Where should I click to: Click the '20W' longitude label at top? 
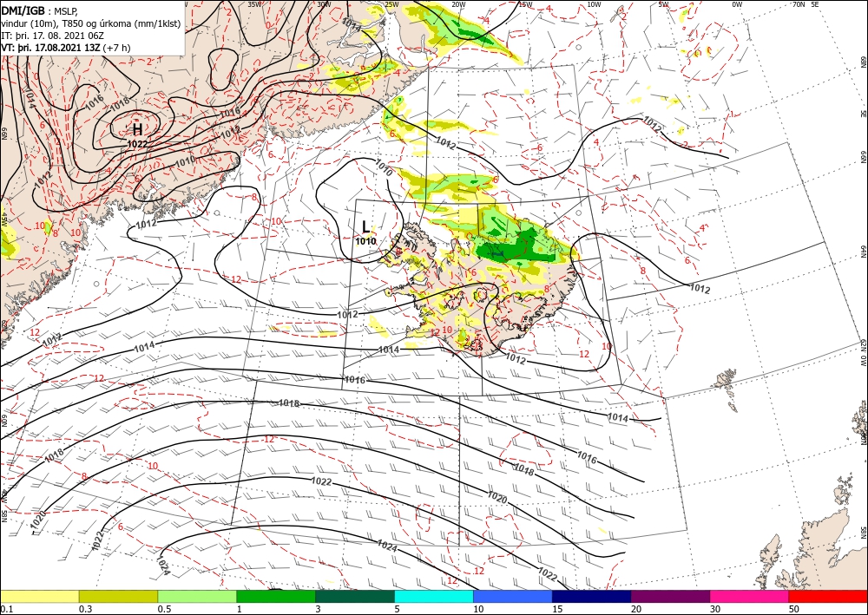tap(457, 3)
